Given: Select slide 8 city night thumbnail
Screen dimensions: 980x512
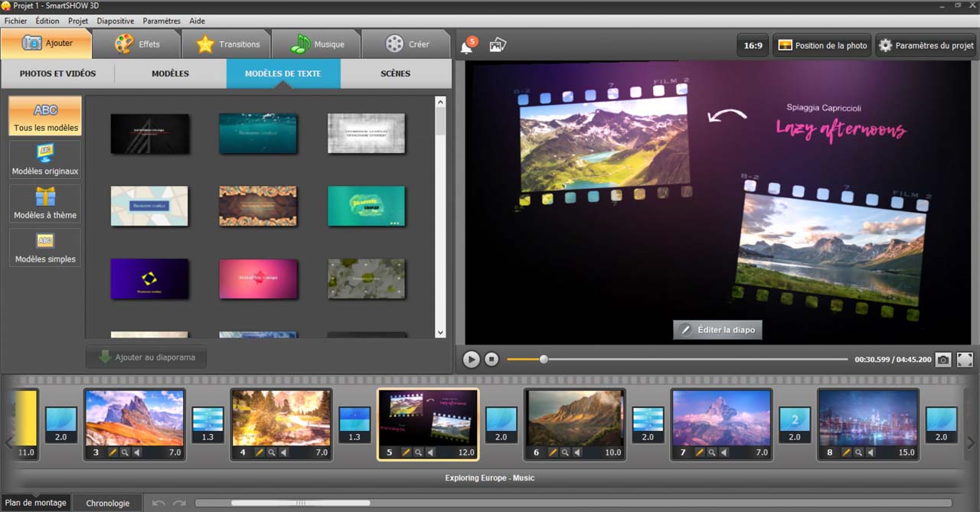Looking at the screenshot, I should [x=868, y=418].
